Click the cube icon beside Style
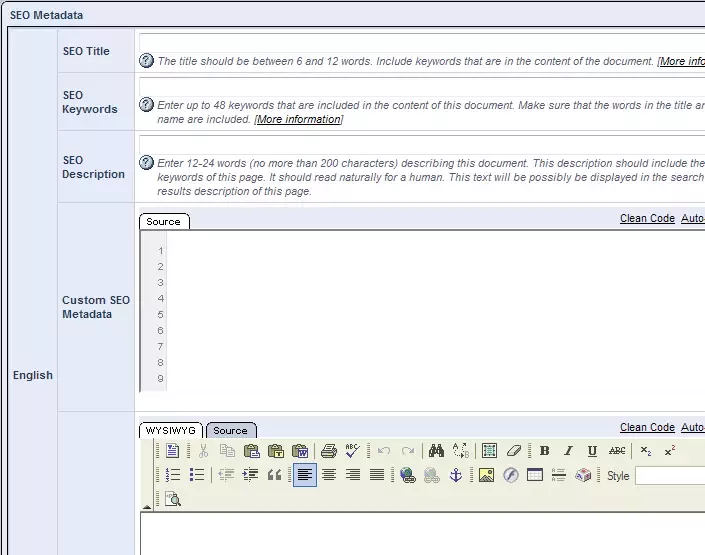This screenshot has height=555, width=705. [583, 475]
